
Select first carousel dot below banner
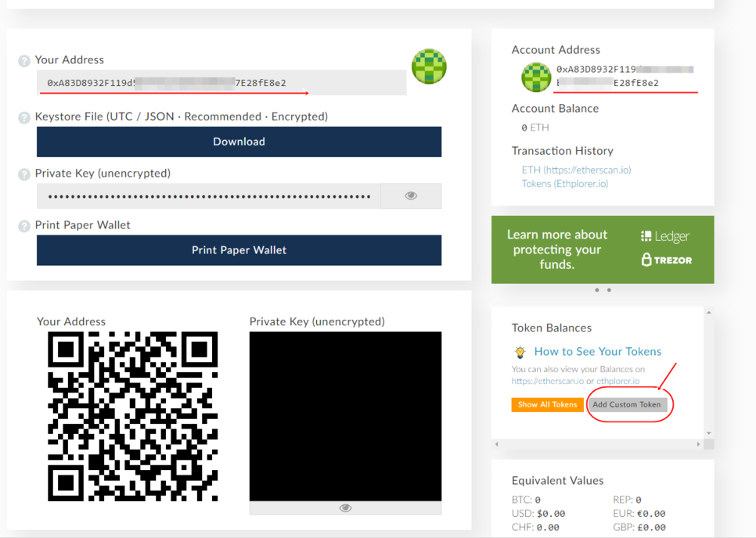pyautogui.click(x=597, y=290)
